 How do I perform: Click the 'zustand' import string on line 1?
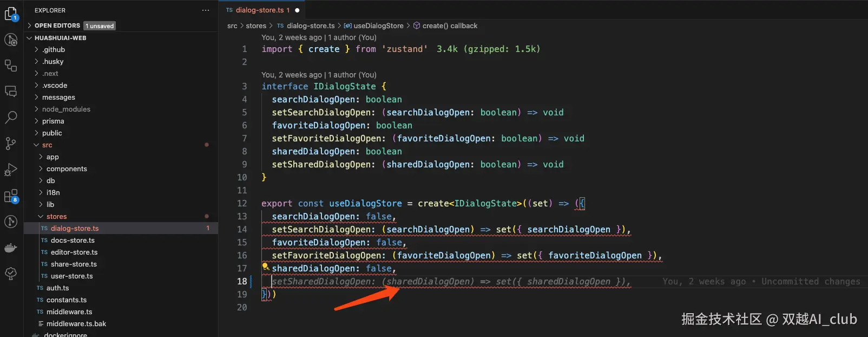click(x=405, y=49)
